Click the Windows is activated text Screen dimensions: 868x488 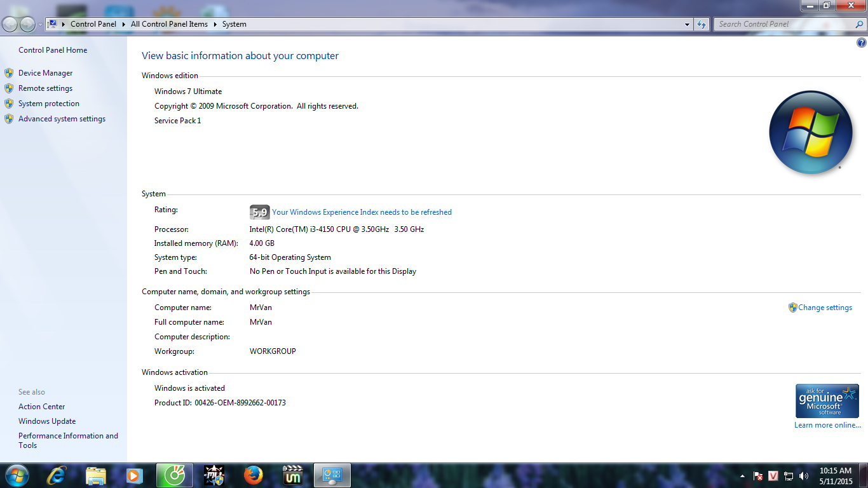(189, 388)
